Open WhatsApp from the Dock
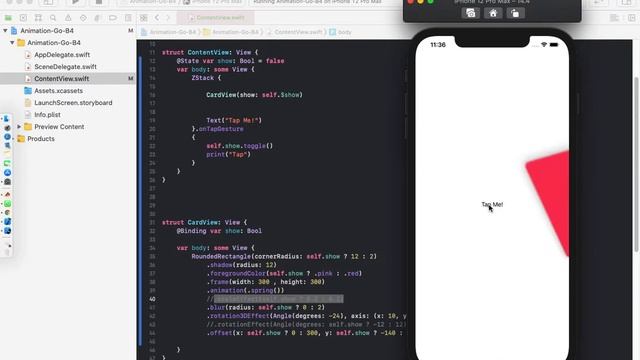The width and height of the screenshot is (640, 360). click(x=7, y=203)
